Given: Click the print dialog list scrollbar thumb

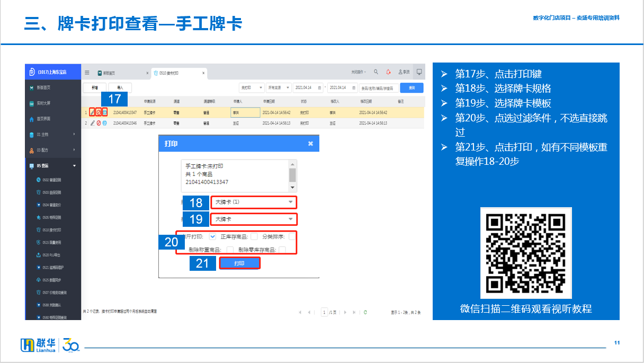Looking at the screenshot, I should pyautogui.click(x=292, y=175).
